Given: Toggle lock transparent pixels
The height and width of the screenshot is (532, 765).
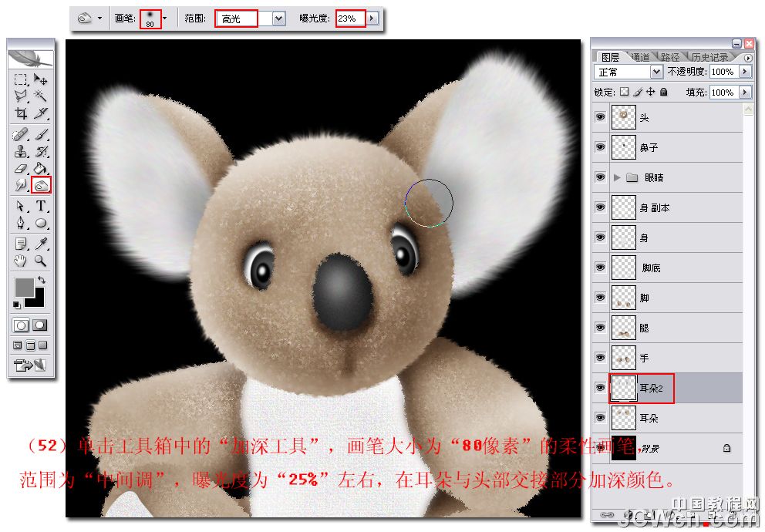Looking at the screenshot, I should [x=624, y=92].
